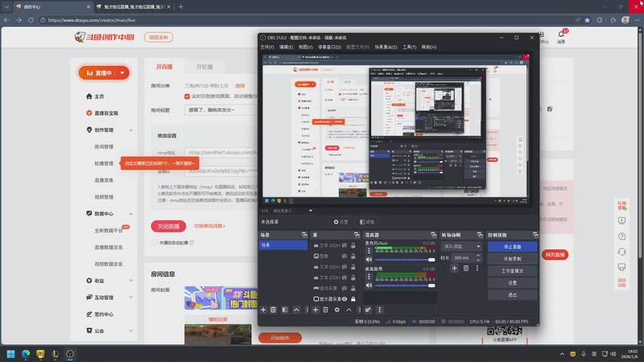Remove selected source with sources trash icon
This screenshot has height=362, width=644.
click(325, 310)
